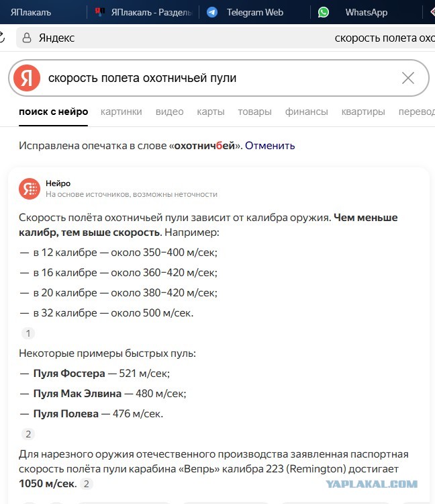The height and width of the screenshot is (504, 435).
Task: Click the Отменить correction link
Action: point(270,146)
